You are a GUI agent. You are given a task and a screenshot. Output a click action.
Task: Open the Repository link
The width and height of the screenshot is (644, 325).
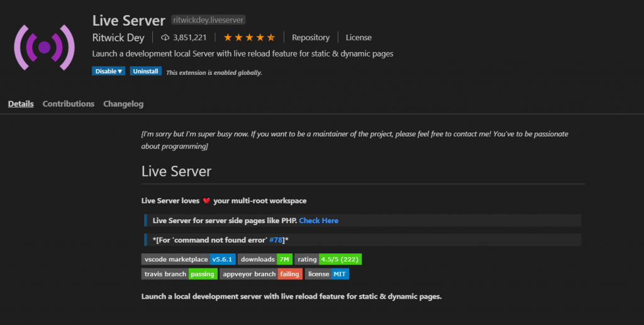click(x=311, y=37)
